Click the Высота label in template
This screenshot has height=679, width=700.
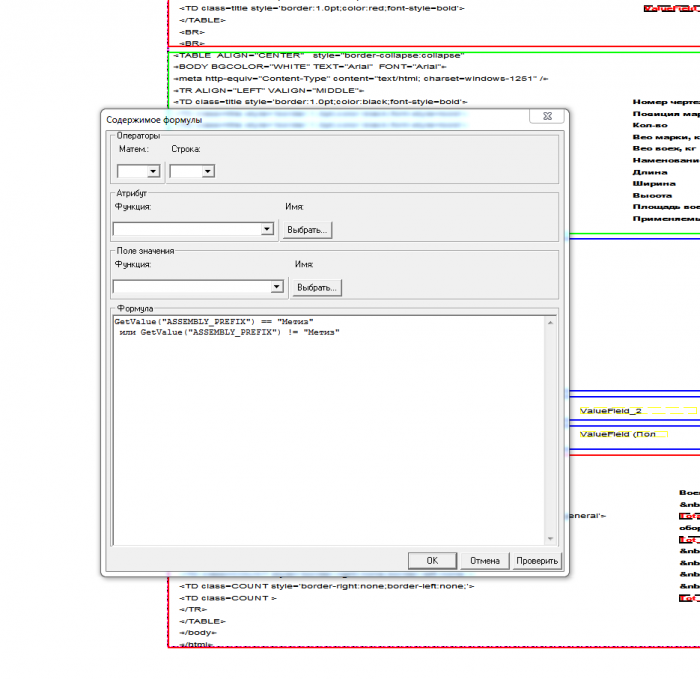click(x=652, y=196)
